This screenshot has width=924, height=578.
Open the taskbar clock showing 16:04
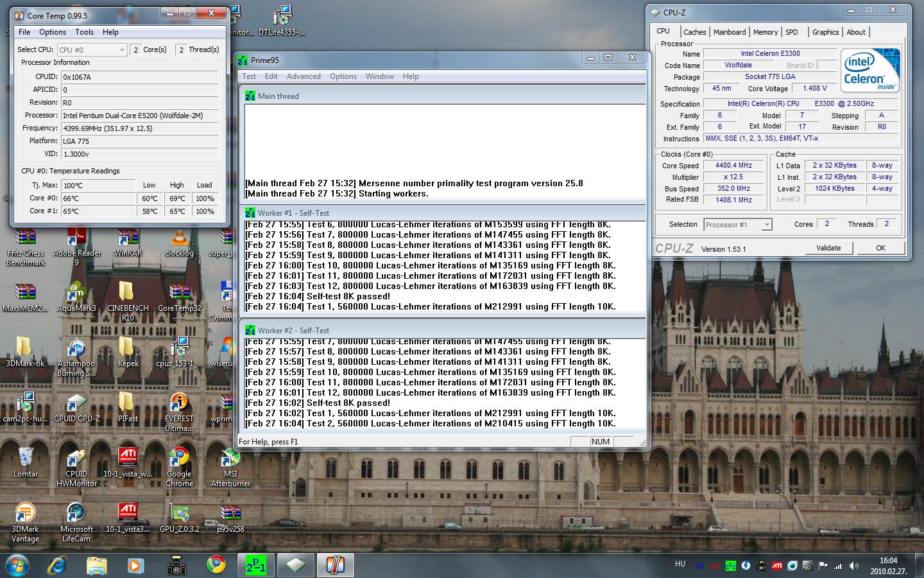[889, 566]
